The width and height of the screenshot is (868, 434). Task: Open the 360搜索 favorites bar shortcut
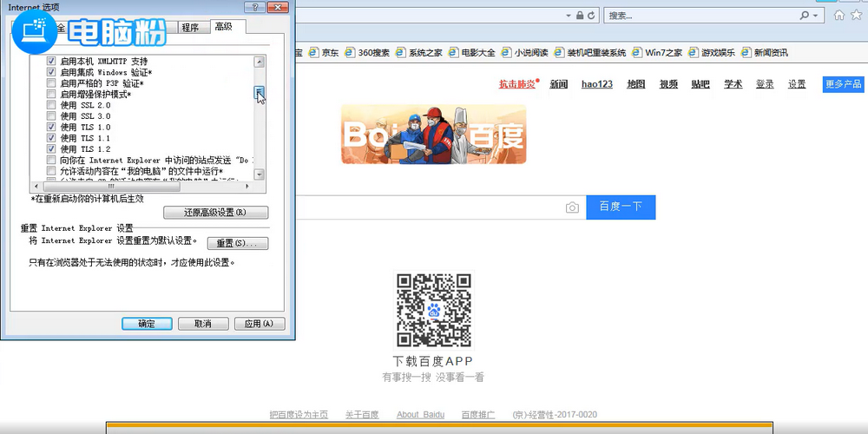click(x=366, y=53)
